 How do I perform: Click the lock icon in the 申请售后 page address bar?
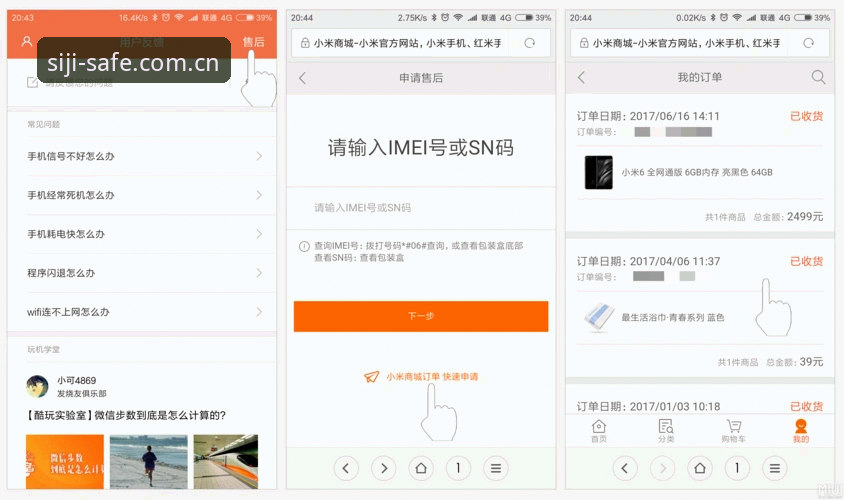[305, 43]
